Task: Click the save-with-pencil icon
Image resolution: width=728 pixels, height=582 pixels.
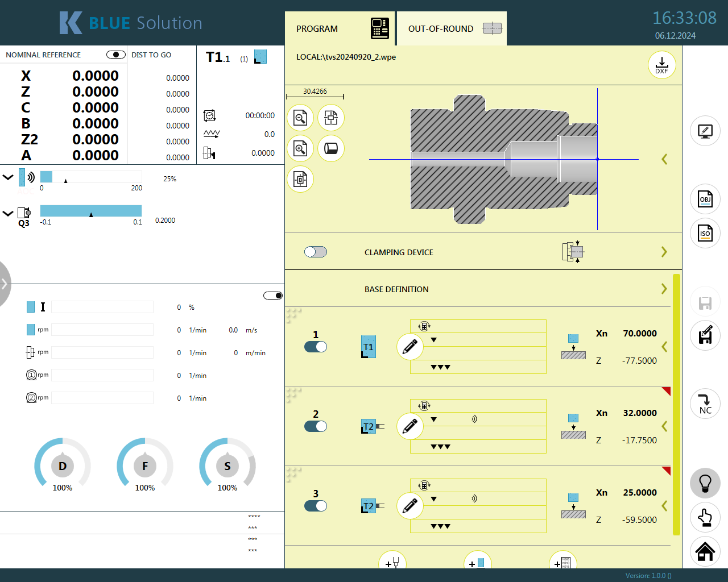Action: (705, 335)
